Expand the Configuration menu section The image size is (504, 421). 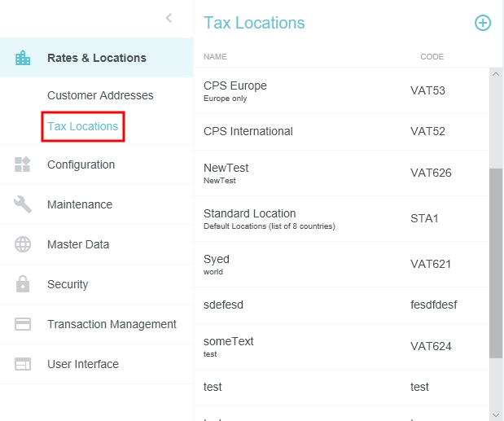(x=81, y=164)
